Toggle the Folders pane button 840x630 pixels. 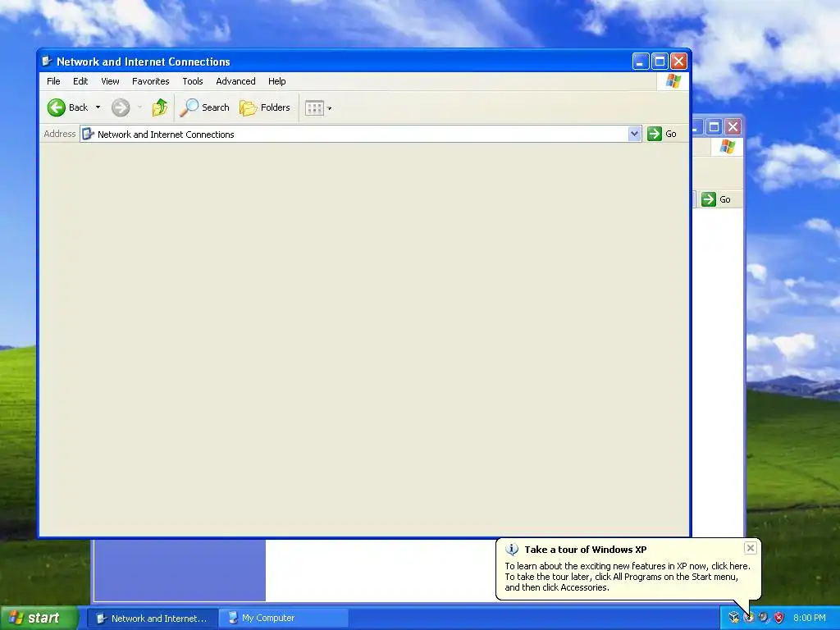265,107
